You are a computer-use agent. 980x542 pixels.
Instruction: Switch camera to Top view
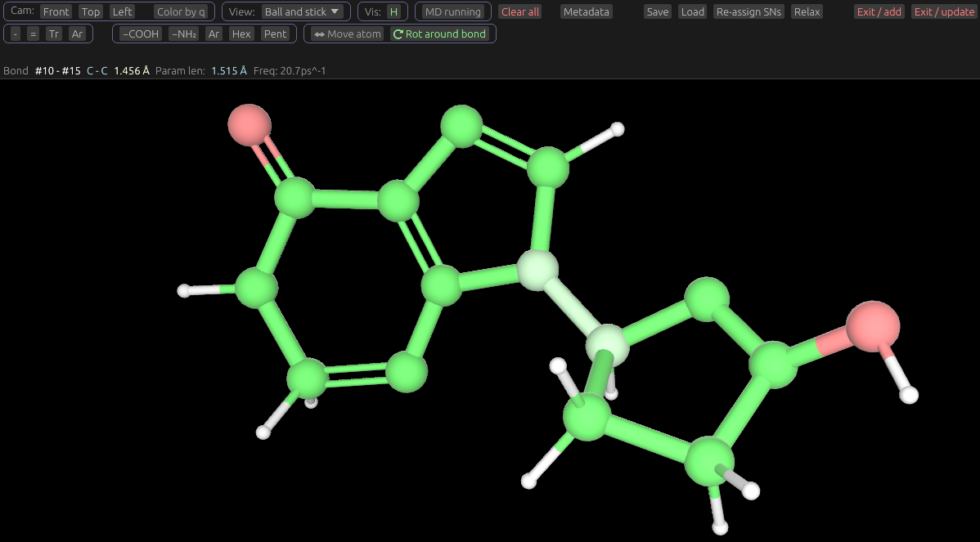(x=91, y=11)
